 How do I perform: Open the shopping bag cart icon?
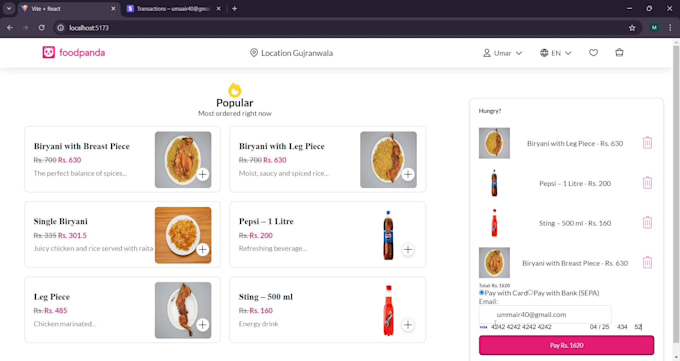[x=619, y=53]
